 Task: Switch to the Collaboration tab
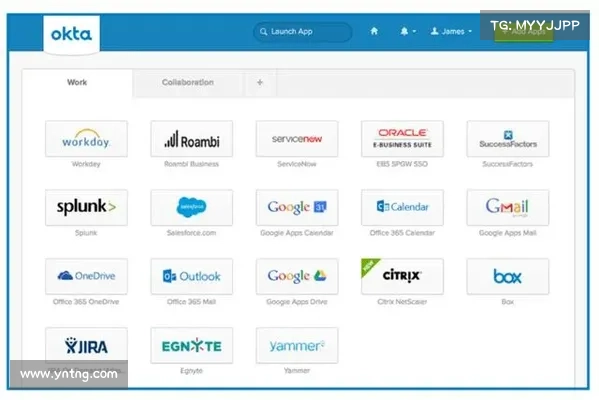tap(188, 82)
